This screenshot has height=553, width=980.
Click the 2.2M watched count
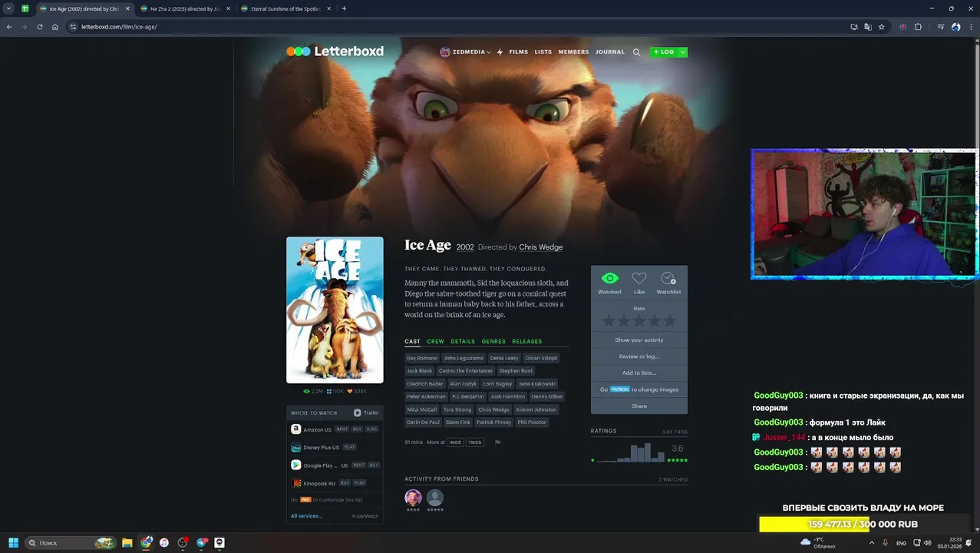(314, 392)
